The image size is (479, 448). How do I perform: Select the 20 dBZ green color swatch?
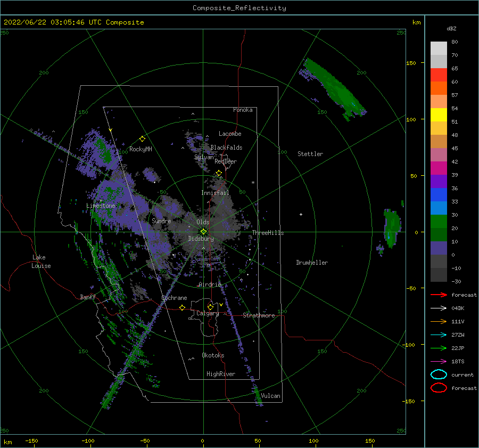pos(439,222)
